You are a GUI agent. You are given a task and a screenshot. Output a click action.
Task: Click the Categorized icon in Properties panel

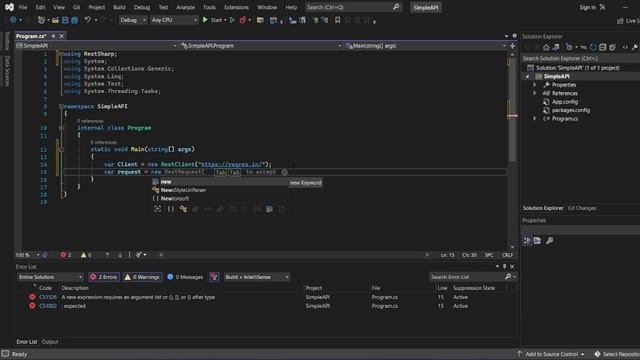pos(527,241)
